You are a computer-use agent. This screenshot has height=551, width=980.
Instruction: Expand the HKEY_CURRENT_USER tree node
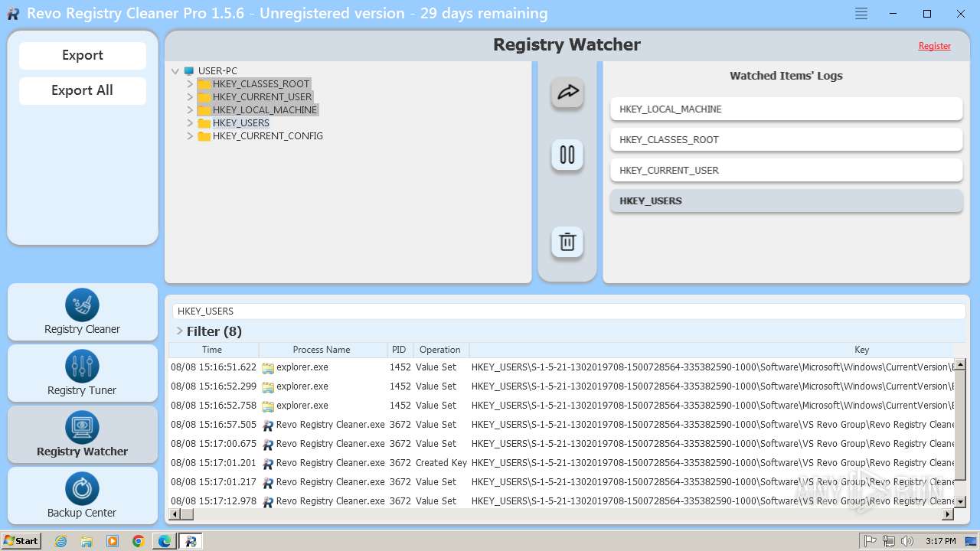[x=190, y=97]
